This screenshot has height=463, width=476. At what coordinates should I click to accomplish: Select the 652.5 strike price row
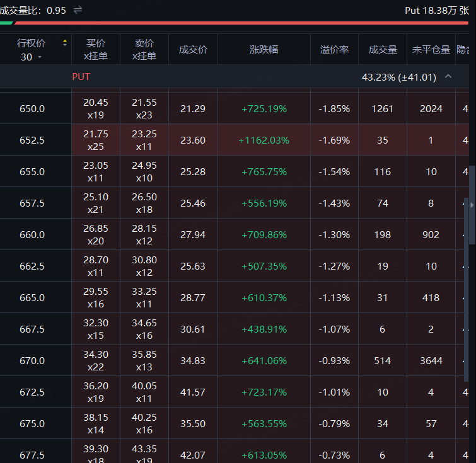(x=235, y=140)
